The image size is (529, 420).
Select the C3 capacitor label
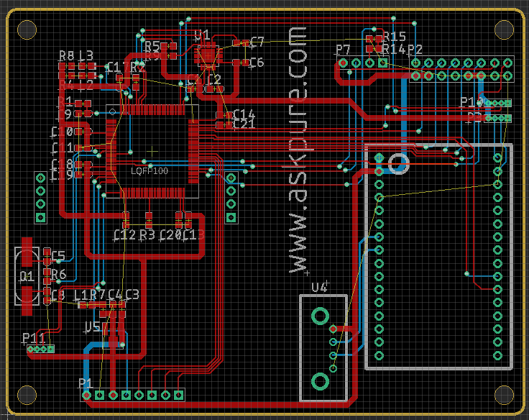pyautogui.click(x=132, y=295)
